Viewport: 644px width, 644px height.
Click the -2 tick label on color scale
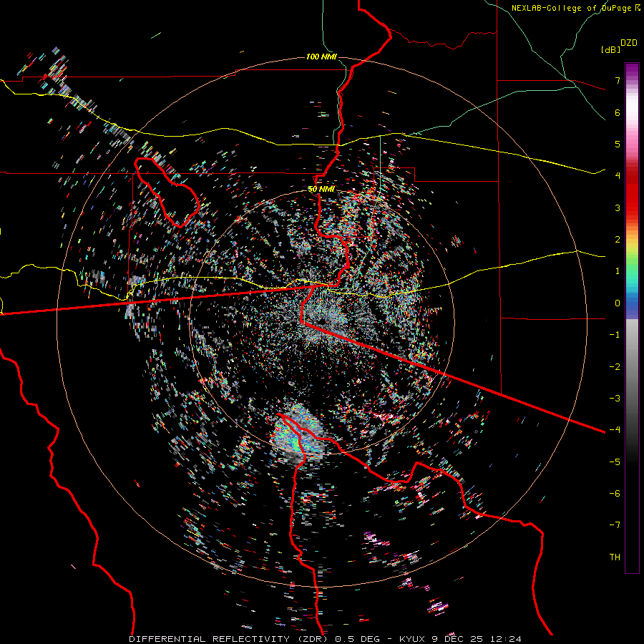coord(615,367)
